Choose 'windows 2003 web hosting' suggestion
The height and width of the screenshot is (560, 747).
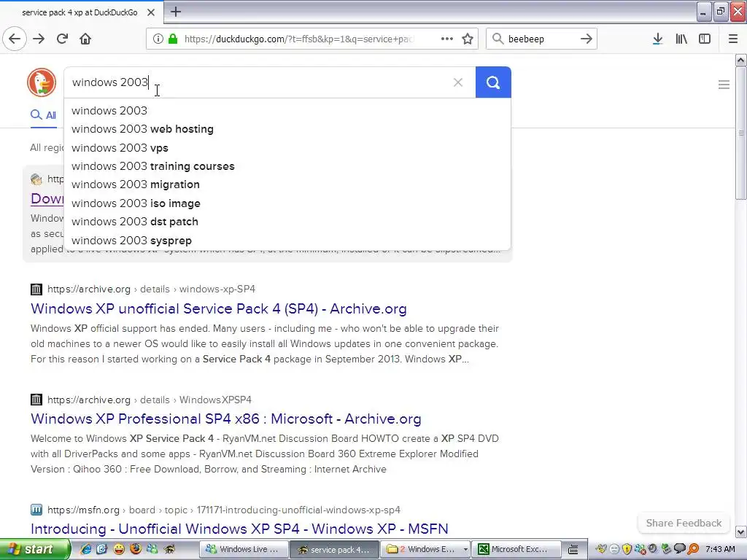(x=287, y=129)
